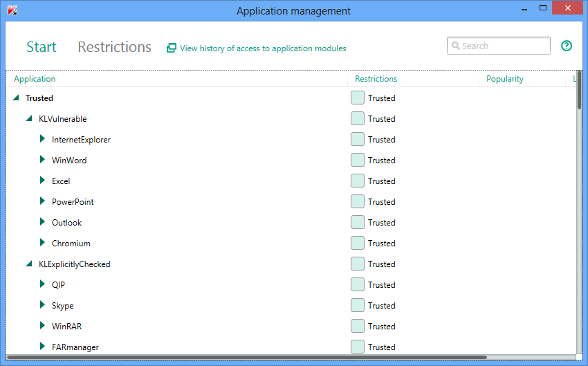Expand the Chromium node
The height and width of the screenshot is (366, 588).
tap(42, 243)
